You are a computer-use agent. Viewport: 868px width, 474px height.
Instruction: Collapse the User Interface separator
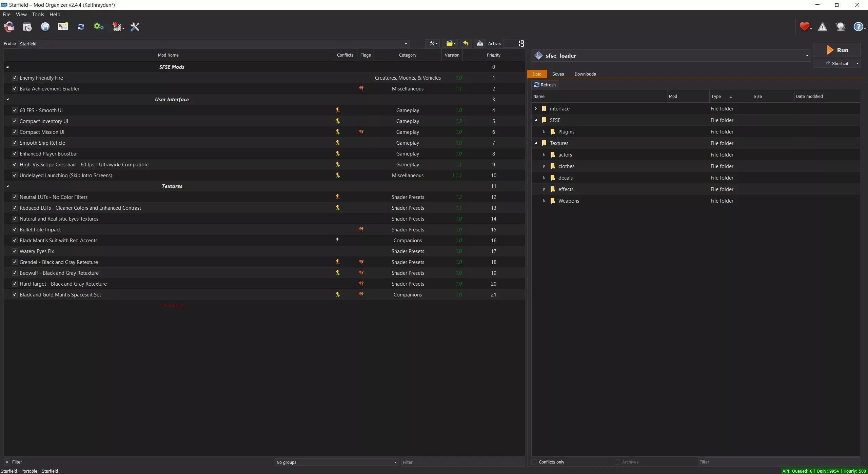7,99
